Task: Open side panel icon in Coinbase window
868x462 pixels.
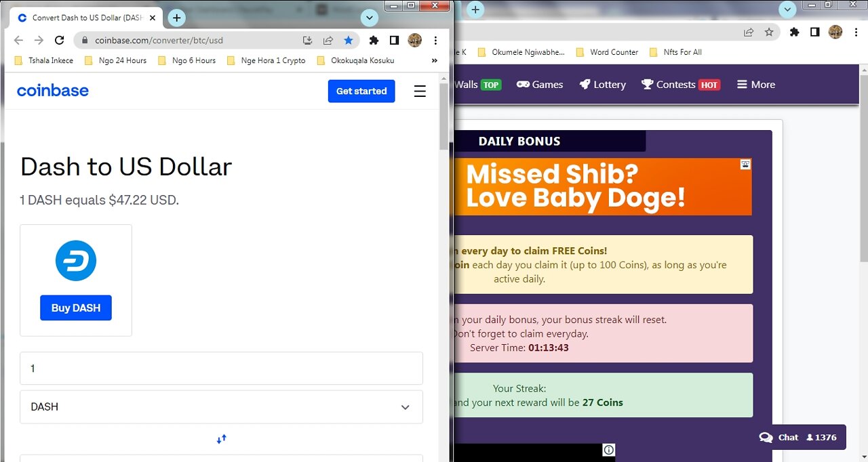Action: coord(394,41)
